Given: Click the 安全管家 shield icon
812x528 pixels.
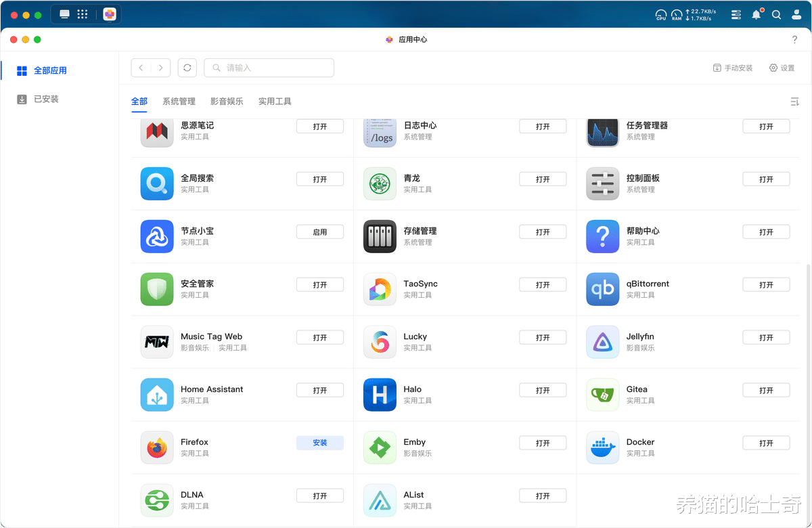Looking at the screenshot, I should [x=157, y=290].
